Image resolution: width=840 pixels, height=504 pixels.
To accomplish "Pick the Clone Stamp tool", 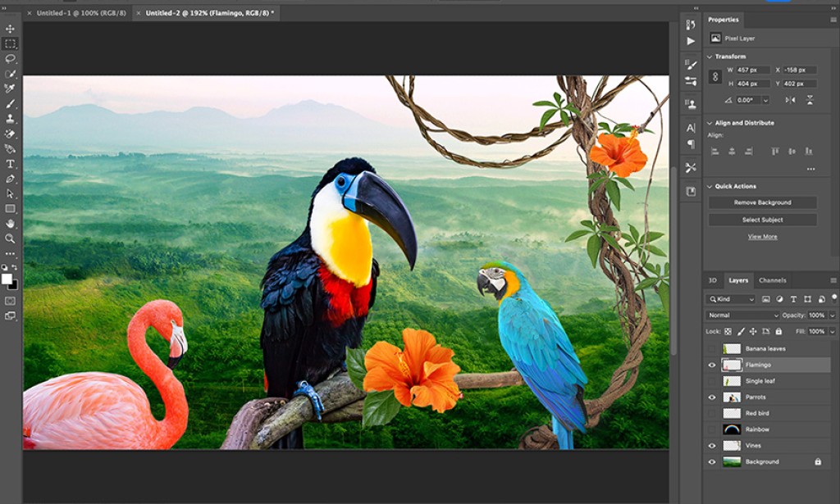I will [x=11, y=120].
